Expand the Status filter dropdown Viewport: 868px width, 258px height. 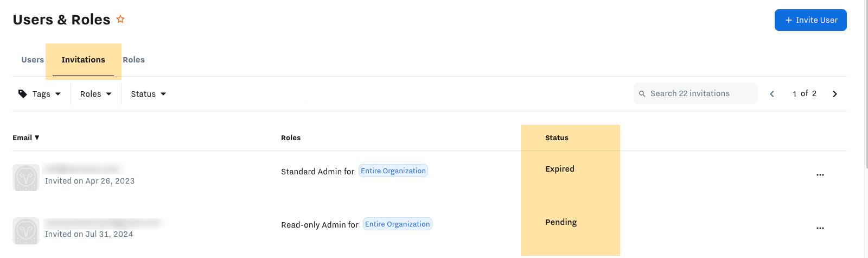(x=148, y=94)
